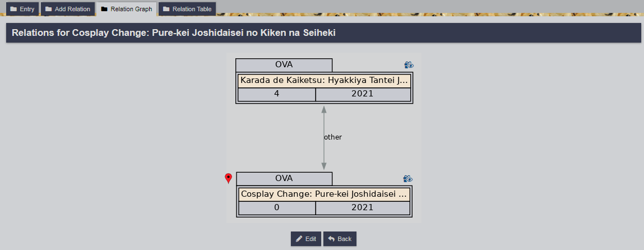Click the Edit button
This screenshot has height=250, width=644.
pos(306,239)
